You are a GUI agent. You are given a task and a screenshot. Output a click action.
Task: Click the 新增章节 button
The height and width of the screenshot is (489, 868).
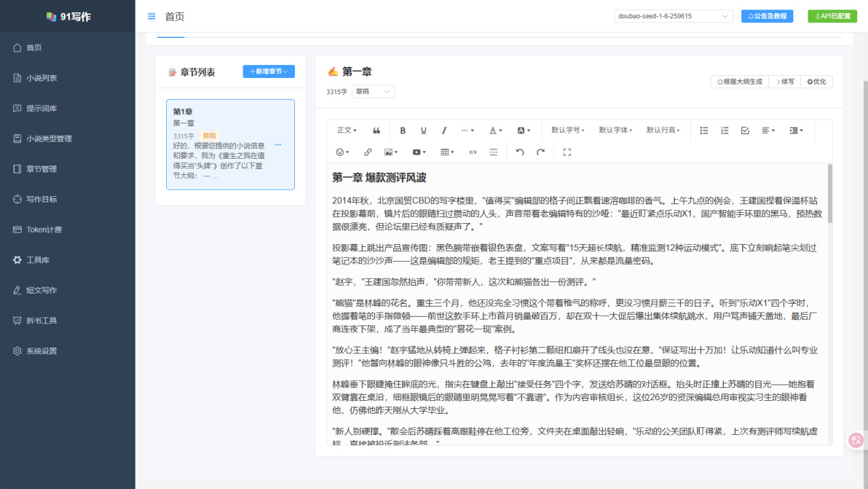pyautogui.click(x=269, y=71)
